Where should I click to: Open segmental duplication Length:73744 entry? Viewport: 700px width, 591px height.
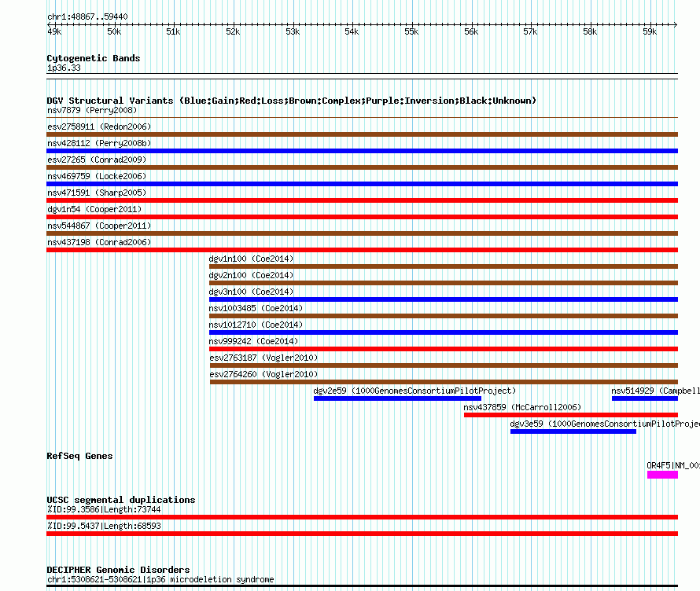pos(362,517)
